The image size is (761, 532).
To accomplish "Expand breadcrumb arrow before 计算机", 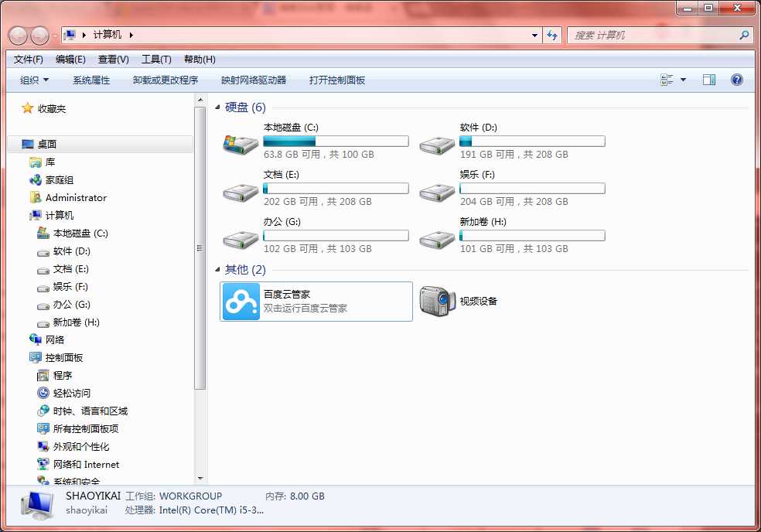I will [84, 35].
